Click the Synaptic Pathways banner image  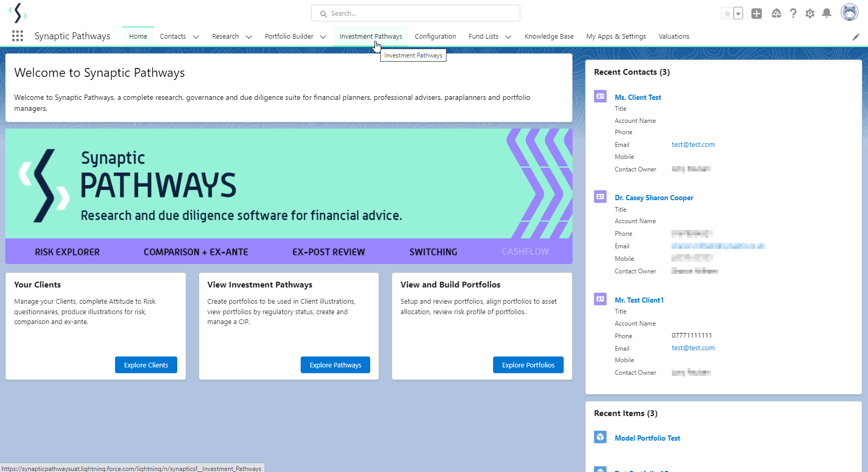289,196
